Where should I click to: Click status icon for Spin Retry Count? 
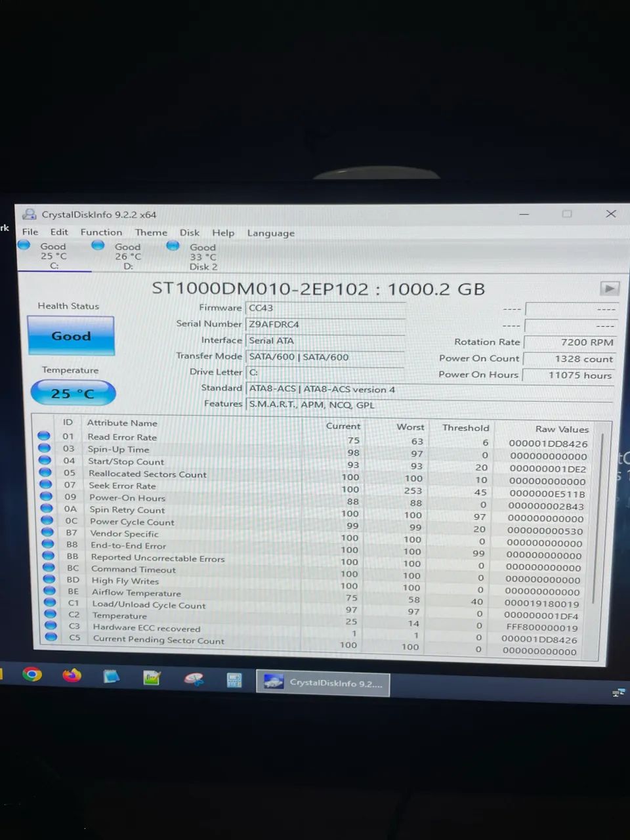coord(47,508)
